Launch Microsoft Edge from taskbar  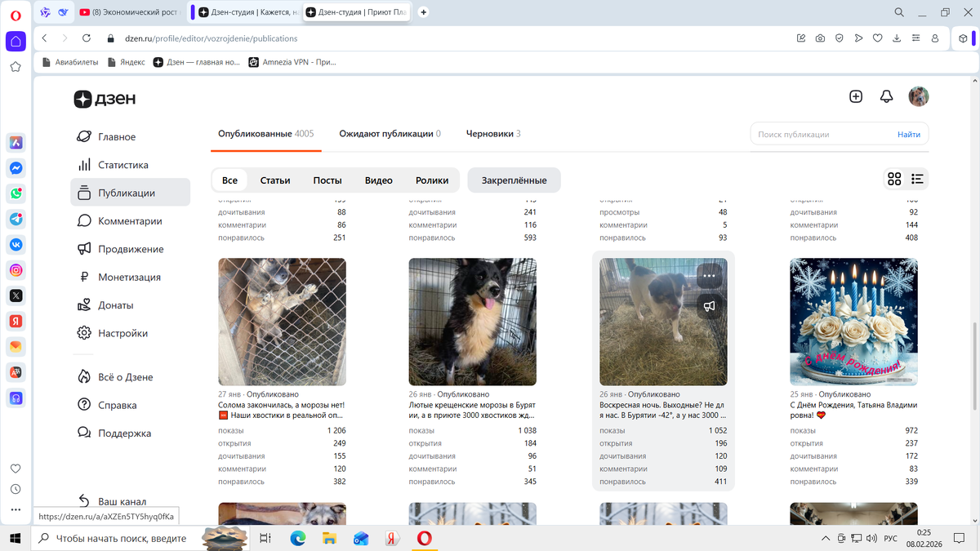point(297,538)
